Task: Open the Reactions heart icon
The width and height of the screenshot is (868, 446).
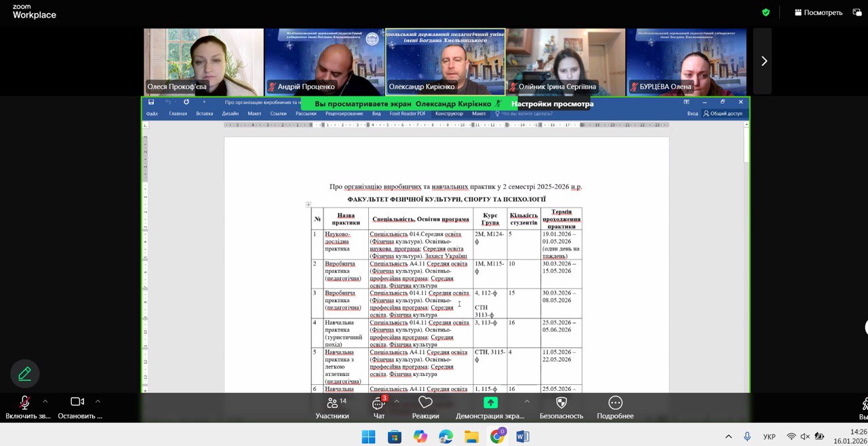Action: pyautogui.click(x=425, y=403)
